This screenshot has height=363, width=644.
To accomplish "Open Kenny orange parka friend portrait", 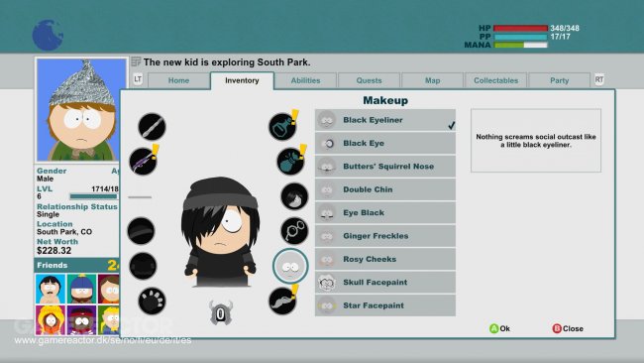I will [51, 319].
